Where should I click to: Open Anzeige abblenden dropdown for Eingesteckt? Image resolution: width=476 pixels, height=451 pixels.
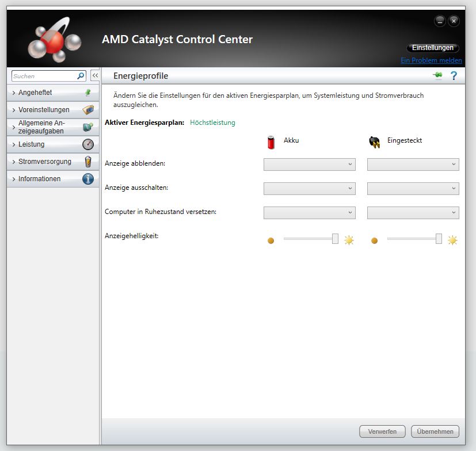coord(413,164)
